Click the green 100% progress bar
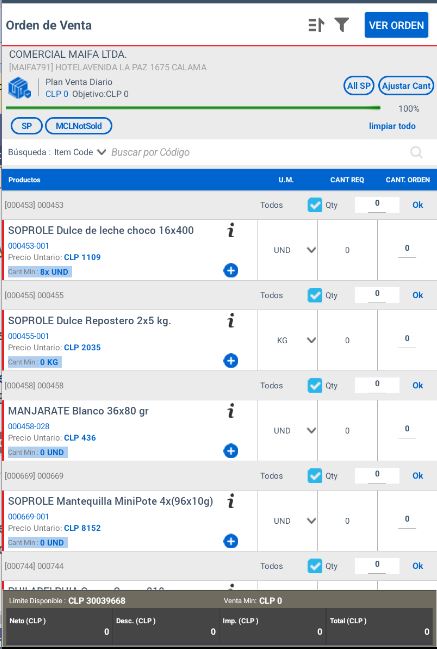This screenshot has width=437, height=649. click(193, 108)
